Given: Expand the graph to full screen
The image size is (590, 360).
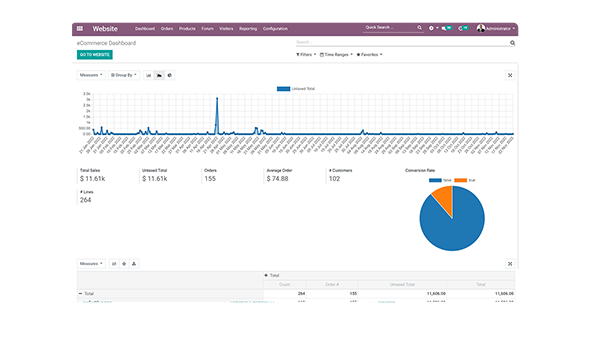Looking at the screenshot, I should (x=510, y=75).
